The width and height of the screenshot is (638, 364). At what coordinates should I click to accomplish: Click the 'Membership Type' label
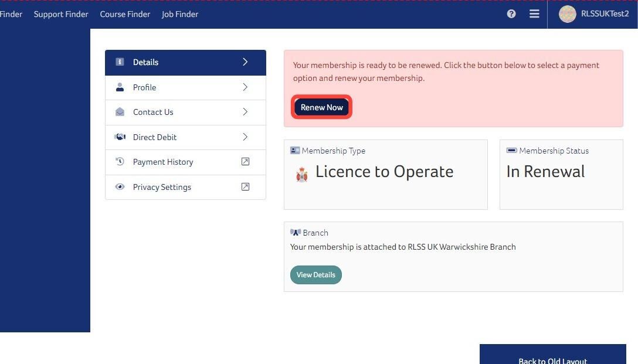point(333,151)
